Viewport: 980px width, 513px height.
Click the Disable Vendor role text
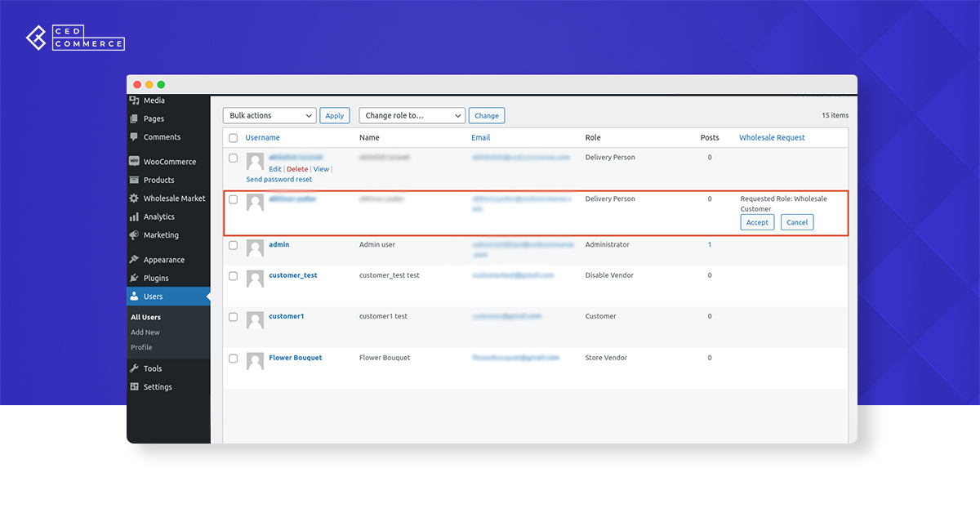click(x=610, y=275)
